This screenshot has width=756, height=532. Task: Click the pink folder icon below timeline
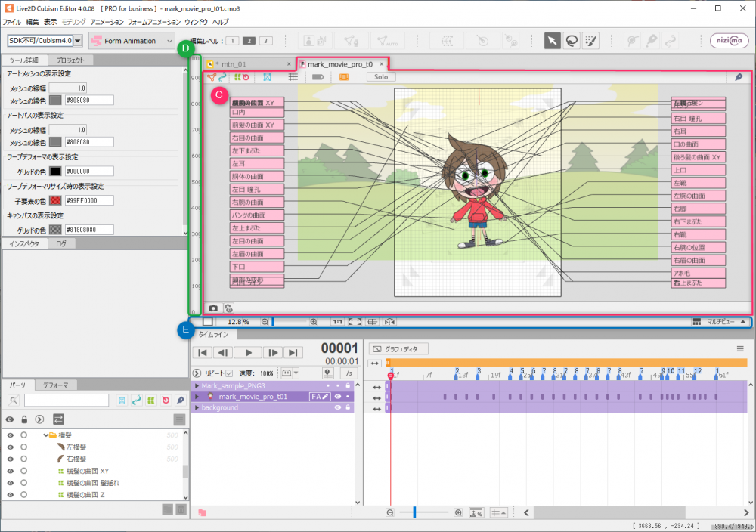click(x=202, y=512)
